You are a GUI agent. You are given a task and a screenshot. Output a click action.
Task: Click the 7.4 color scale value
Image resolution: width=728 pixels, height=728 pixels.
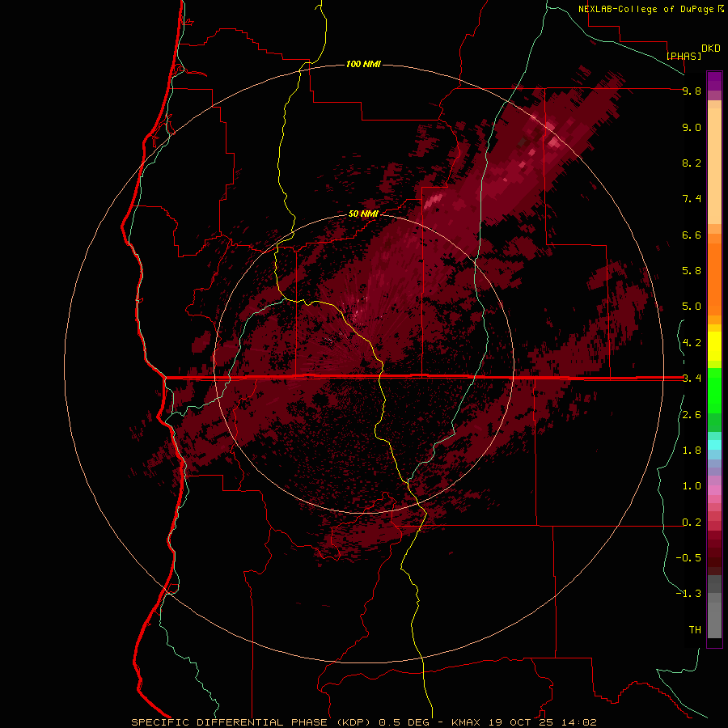(692, 199)
